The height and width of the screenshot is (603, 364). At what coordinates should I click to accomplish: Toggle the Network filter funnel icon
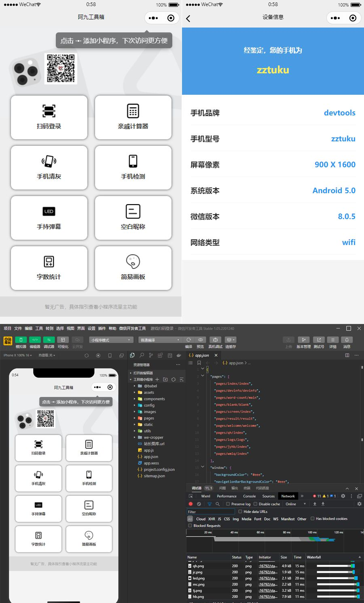(x=209, y=504)
